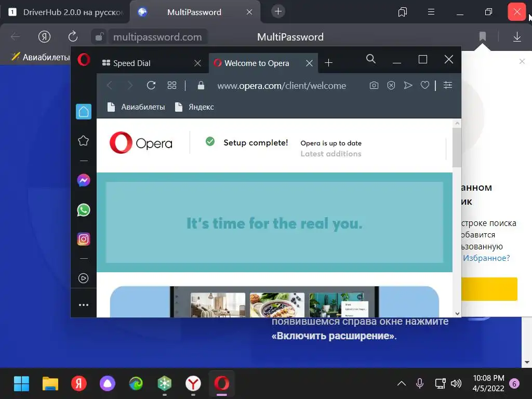Open Easy Setup sliders icon
Image resolution: width=532 pixels, height=399 pixels.
tap(448, 85)
